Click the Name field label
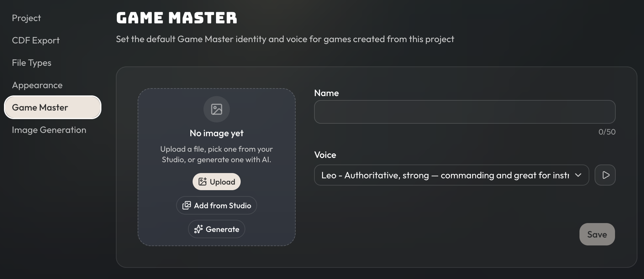The height and width of the screenshot is (279, 644). pos(326,93)
